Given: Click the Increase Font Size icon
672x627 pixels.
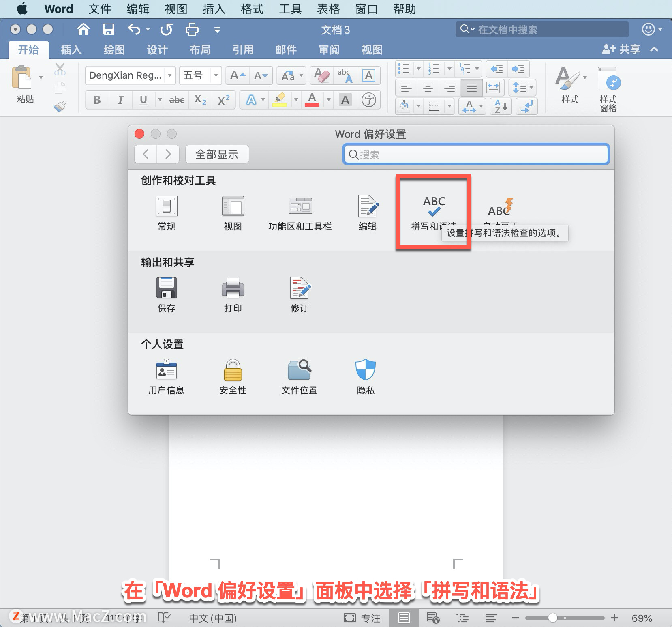Looking at the screenshot, I should click(238, 75).
